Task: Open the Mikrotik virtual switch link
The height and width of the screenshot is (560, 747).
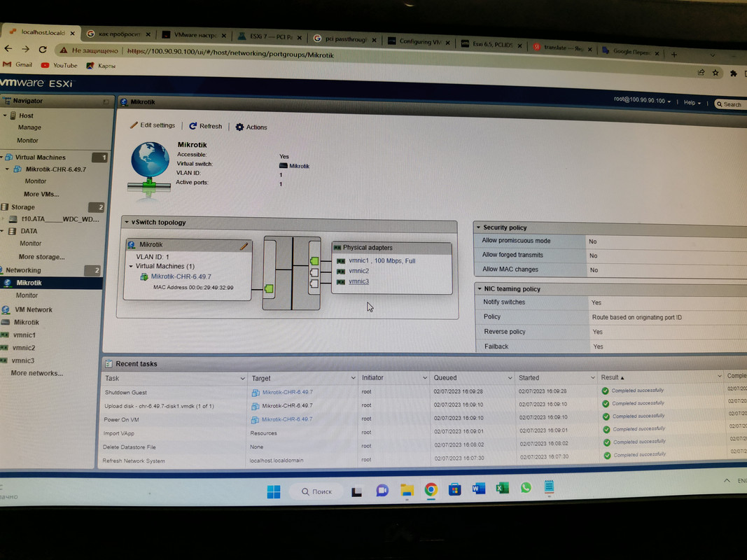Action: [x=299, y=166]
